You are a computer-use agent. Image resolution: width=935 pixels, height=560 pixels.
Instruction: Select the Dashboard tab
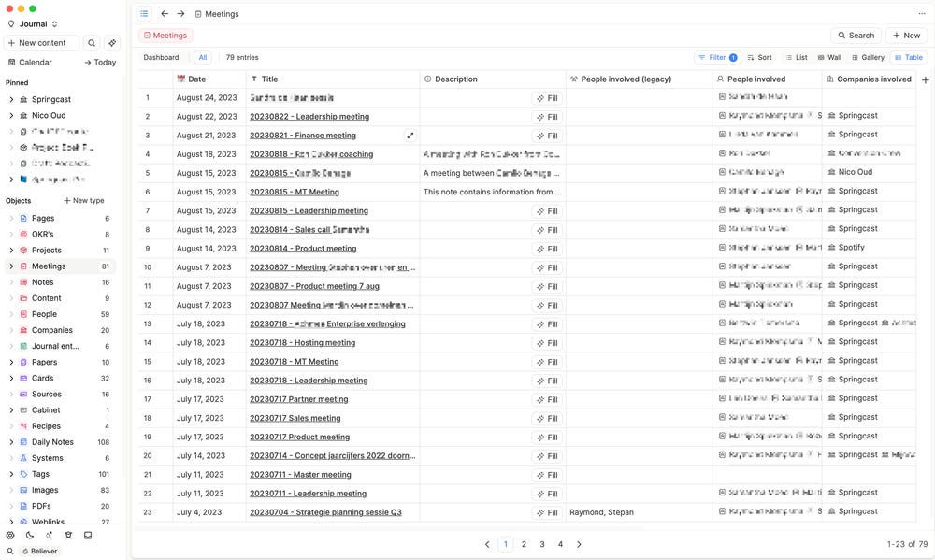[x=161, y=57]
